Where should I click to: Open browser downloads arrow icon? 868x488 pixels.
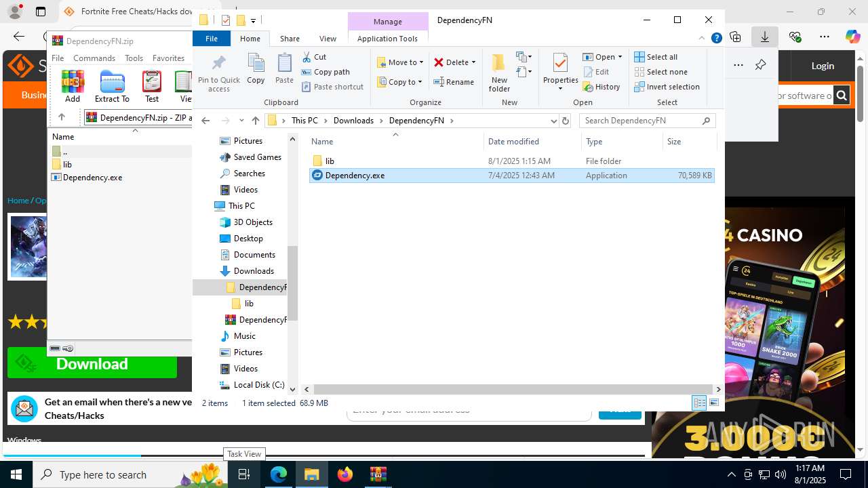click(765, 37)
